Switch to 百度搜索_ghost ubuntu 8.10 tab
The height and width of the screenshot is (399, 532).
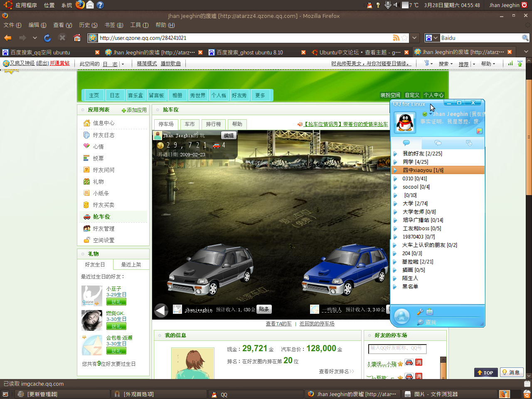[x=256, y=52]
